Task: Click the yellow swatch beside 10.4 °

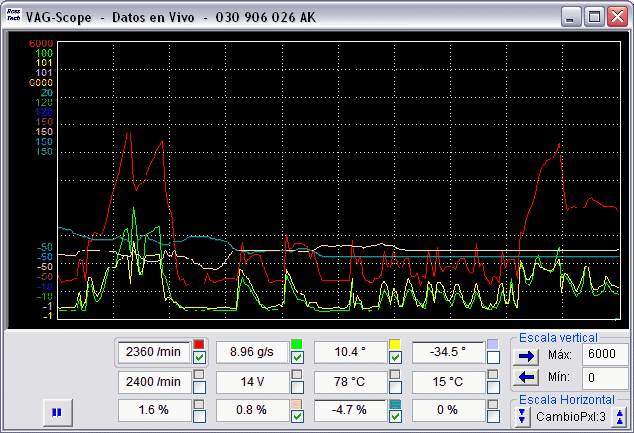Action: (395, 345)
